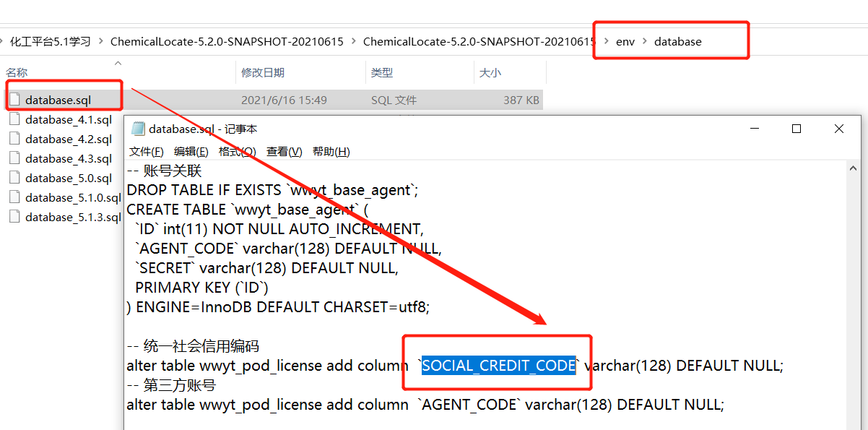
Task: Sort files by 修改日期 column header
Action: tap(263, 72)
